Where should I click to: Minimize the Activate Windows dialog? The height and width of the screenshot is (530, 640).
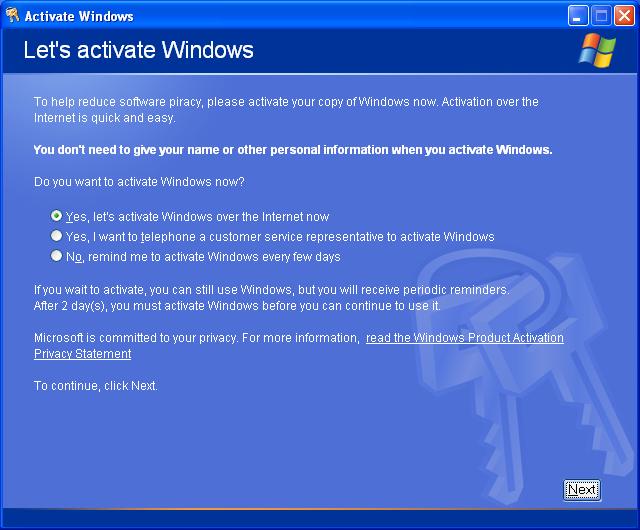578,16
